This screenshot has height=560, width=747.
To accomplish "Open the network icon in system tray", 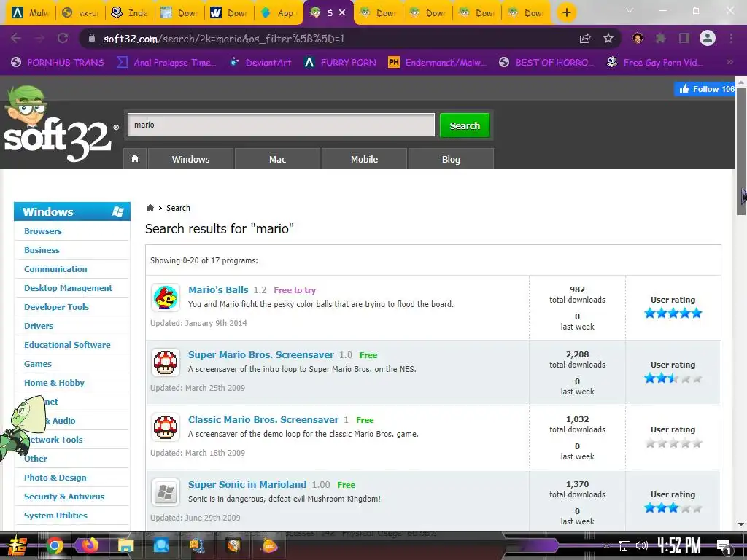I will [x=624, y=545].
